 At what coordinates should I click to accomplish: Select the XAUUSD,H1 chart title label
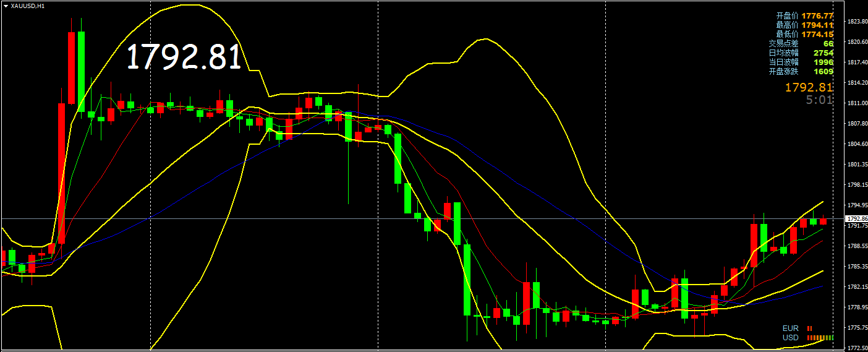(x=28, y=6)
